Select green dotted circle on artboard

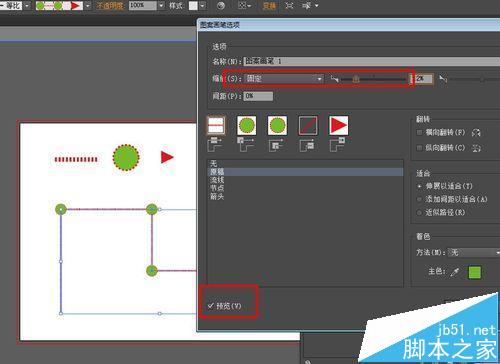(126, 157)
